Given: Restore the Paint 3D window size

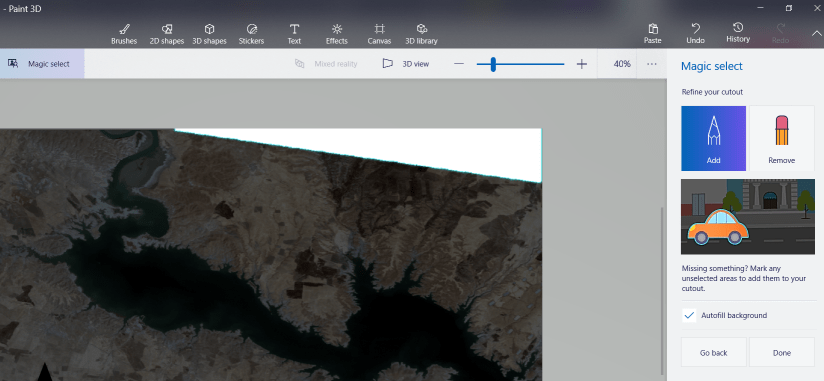Looking at the screenshot, I should coord(788,8).
